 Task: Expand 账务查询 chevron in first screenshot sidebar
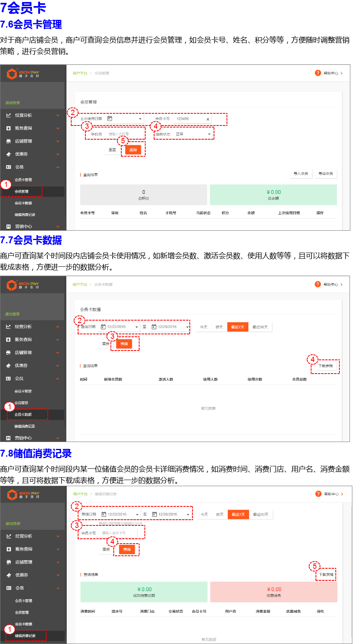click(58, 128)
